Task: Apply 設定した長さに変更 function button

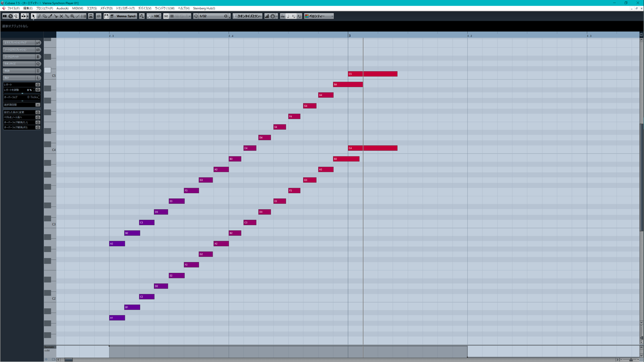Action: 38,112
